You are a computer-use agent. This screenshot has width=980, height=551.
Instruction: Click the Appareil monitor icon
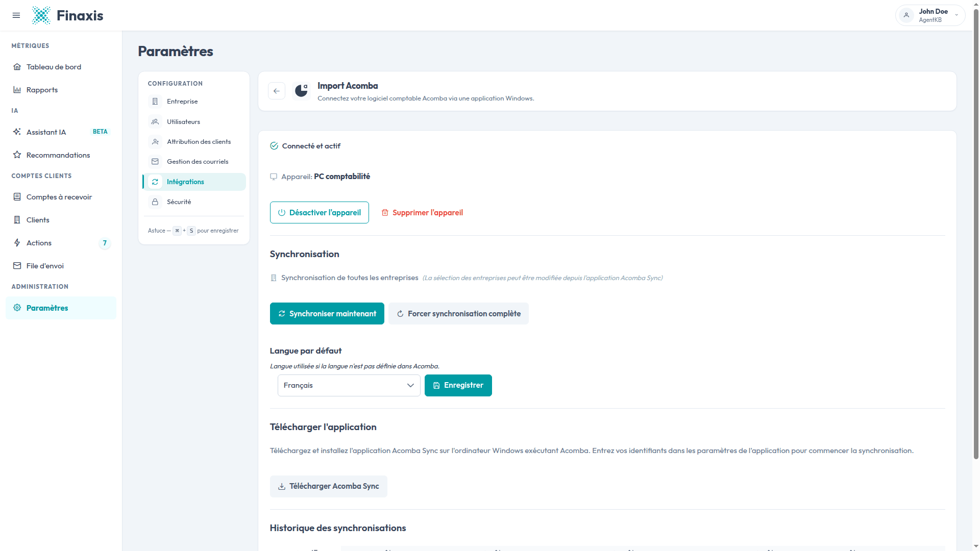point(274,177)
